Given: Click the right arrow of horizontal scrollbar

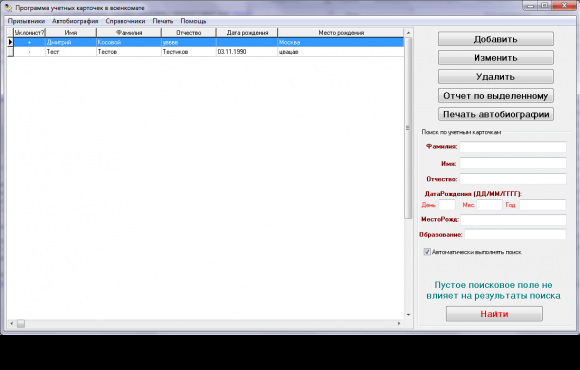Looking at the screenshot, I should click(x=399, y=323).
